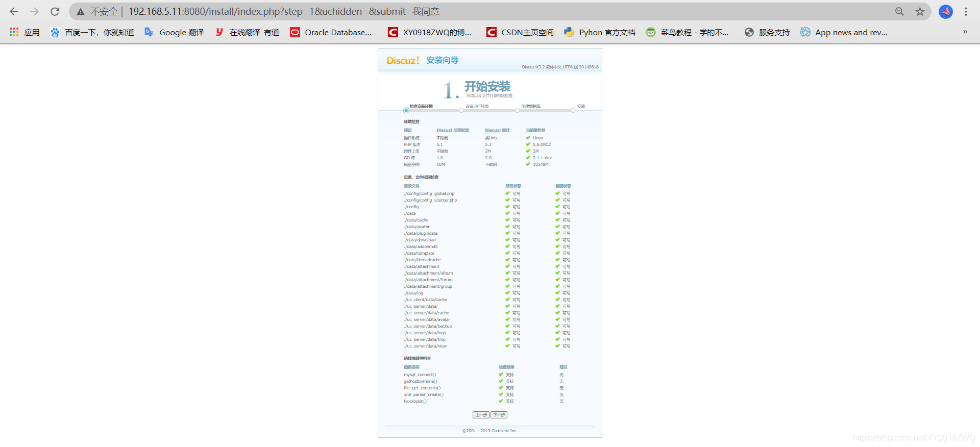The image size is (980, 447).
Task: Select the ./data/template row text
Action: tap(419, 253)
